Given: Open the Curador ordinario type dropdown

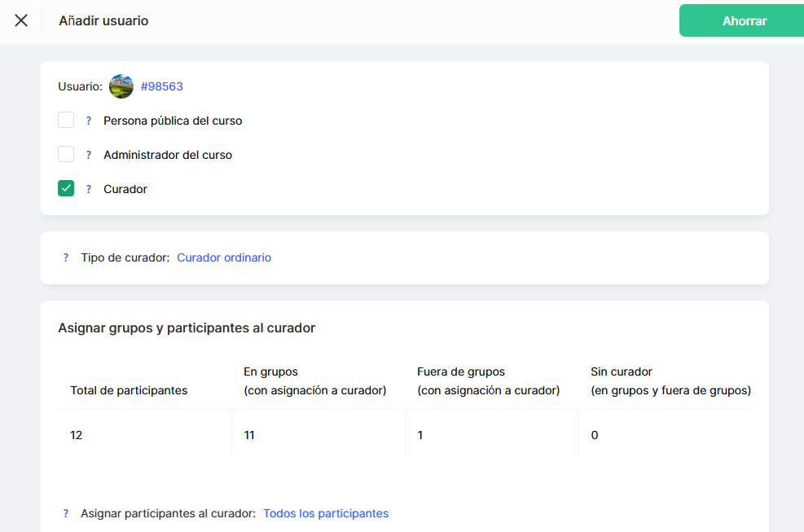Looking at the screenshot, I should pyautogui.click(x=224, y=257).
